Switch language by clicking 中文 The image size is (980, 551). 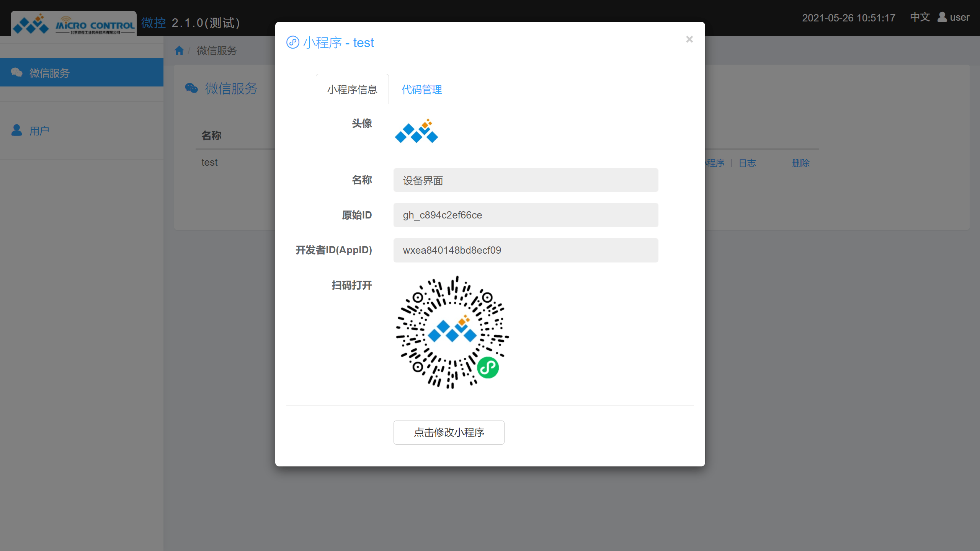(x=920, y=17)
